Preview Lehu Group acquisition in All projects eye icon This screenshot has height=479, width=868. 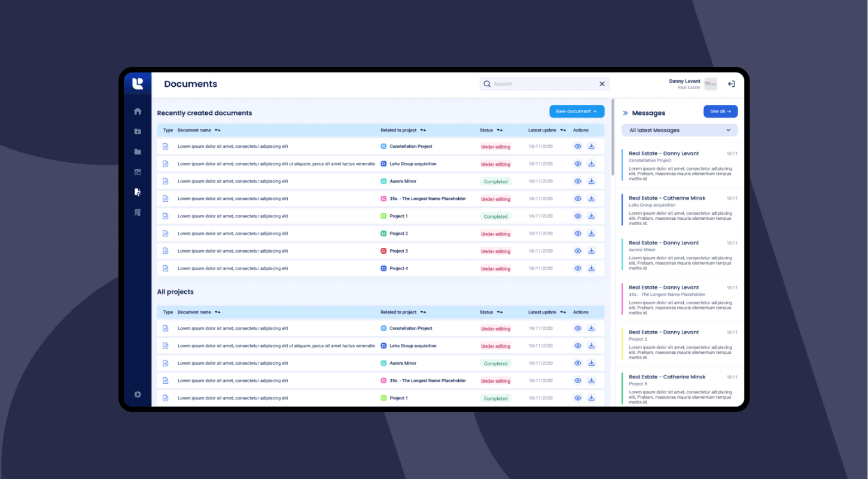[x=578, y=345]
